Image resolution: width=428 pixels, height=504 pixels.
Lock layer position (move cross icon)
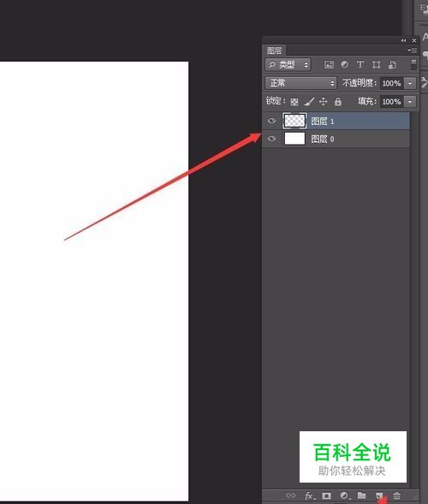(324, 102)
